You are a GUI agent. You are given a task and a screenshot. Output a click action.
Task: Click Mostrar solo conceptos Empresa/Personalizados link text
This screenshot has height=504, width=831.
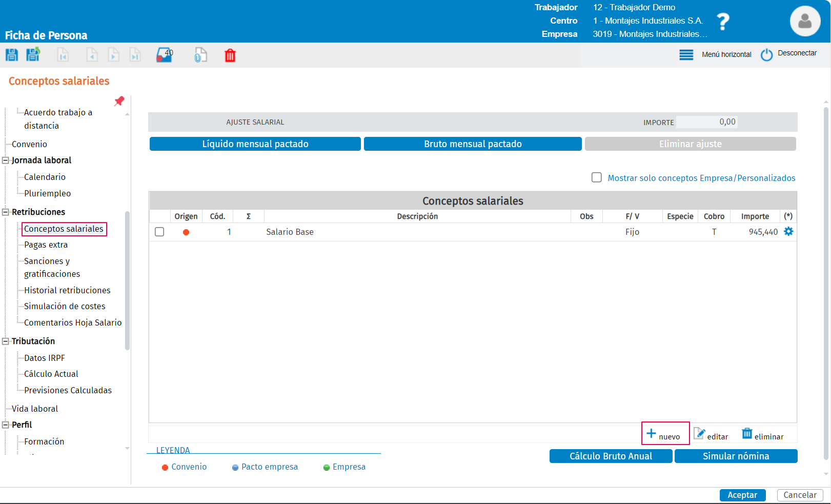click(701, 178)
